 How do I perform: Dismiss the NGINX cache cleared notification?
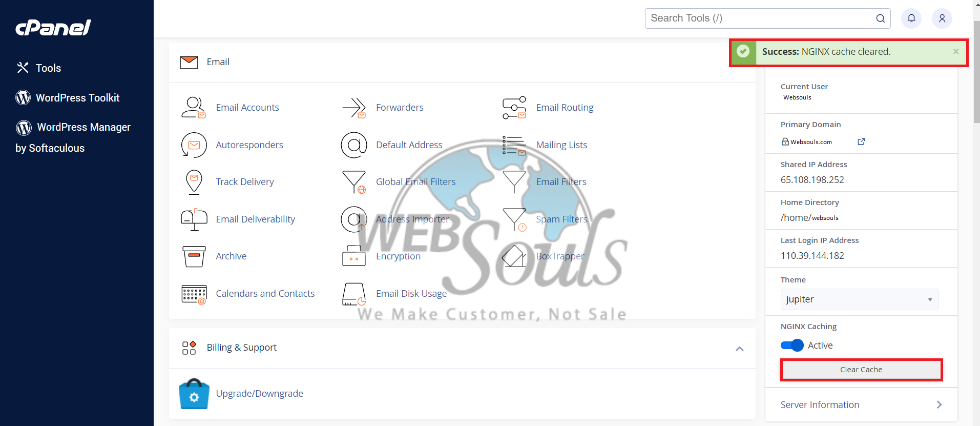coord(956,52)
